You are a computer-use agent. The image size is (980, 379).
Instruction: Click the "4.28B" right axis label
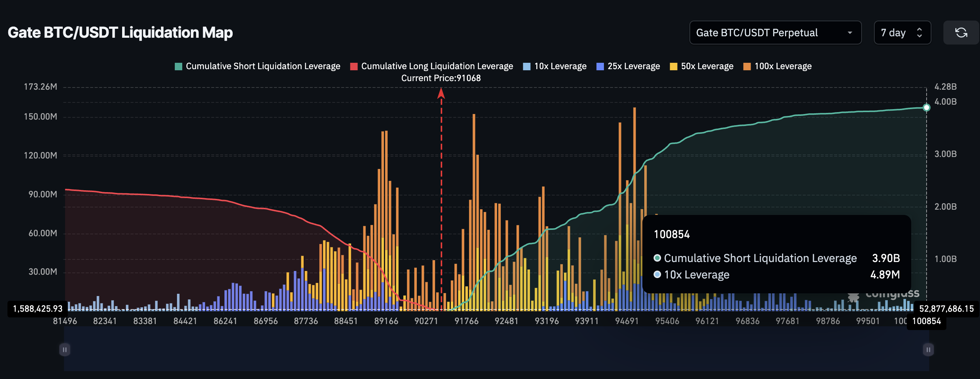click(945, 87)
